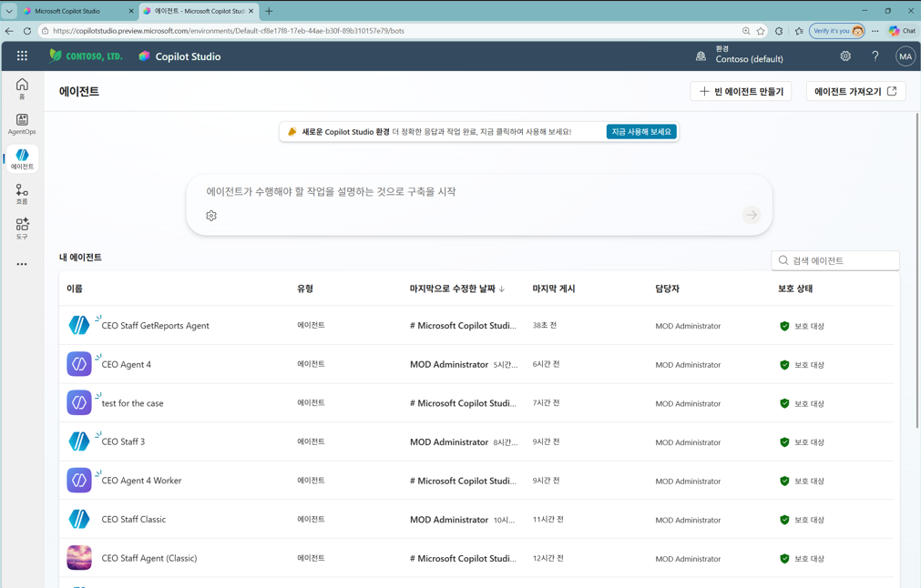Click CEO Staff Agent (Classic) thumbnail

[x=79, y=557]
